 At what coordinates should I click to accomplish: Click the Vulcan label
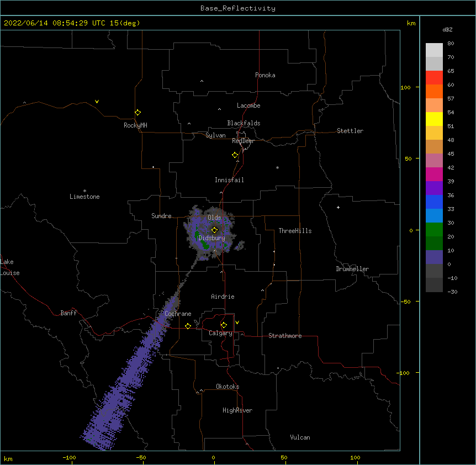click(300, 437)
